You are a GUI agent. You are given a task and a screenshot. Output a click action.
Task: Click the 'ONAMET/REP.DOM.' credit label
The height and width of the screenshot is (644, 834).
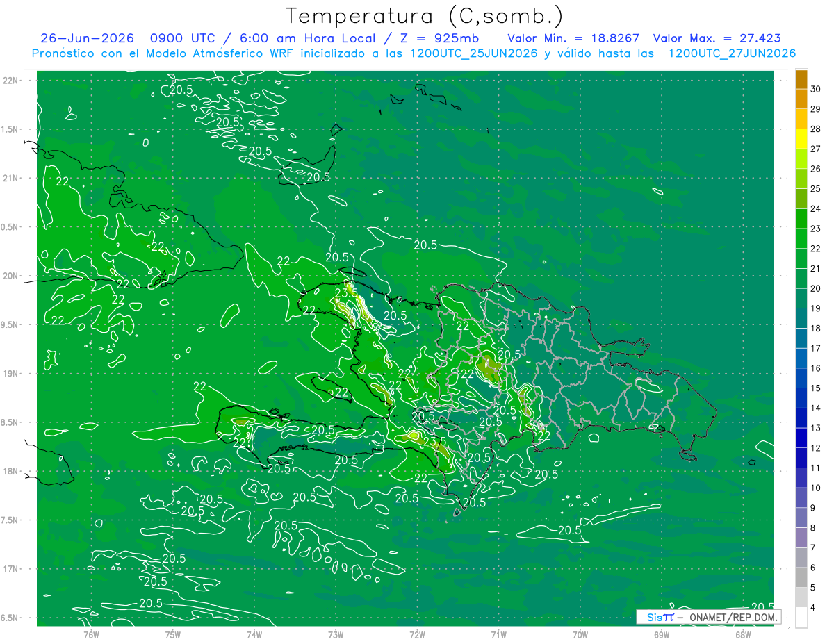coord(733,617)
